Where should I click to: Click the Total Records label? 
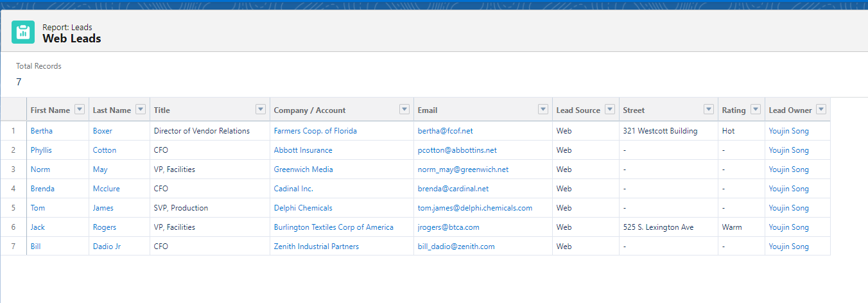[x=39, y=66]
